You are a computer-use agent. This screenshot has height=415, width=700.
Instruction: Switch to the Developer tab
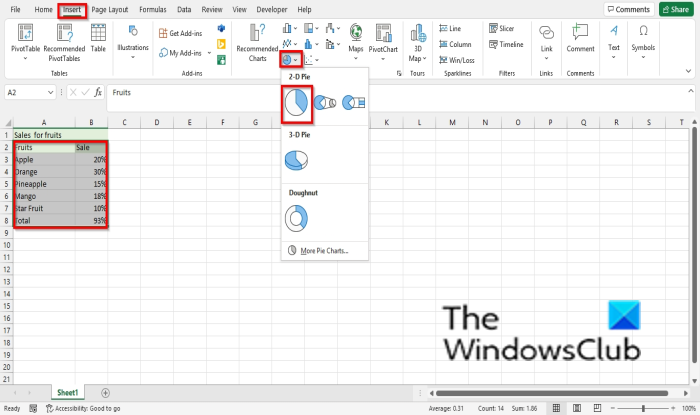(272, 9)
